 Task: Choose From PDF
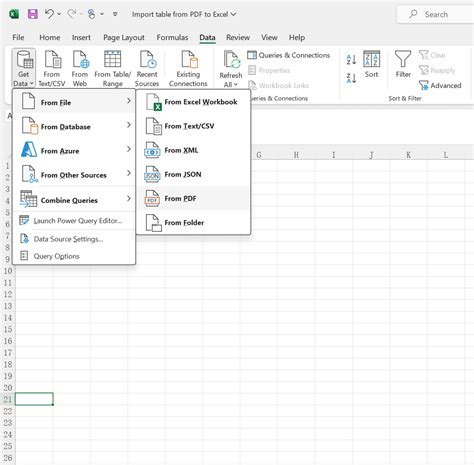click(x=193, y=198)
